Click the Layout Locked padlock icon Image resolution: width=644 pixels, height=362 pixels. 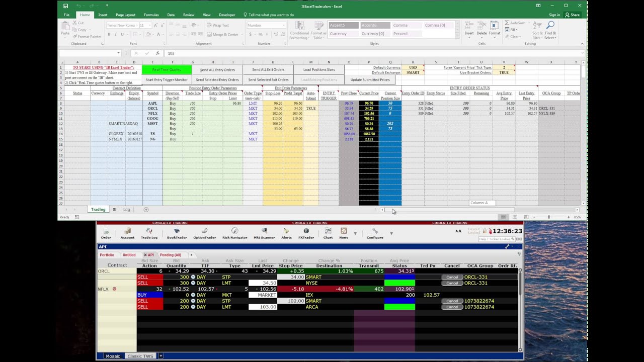pos(485,231)
